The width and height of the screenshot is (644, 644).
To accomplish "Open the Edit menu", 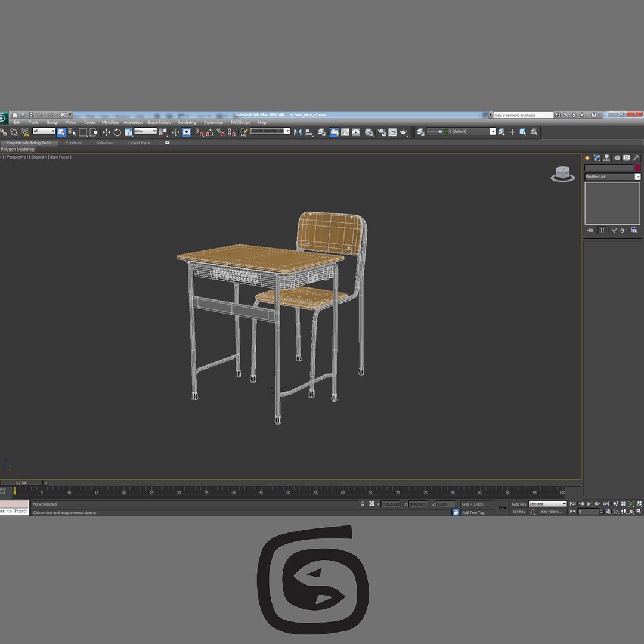I will [17, 122].
